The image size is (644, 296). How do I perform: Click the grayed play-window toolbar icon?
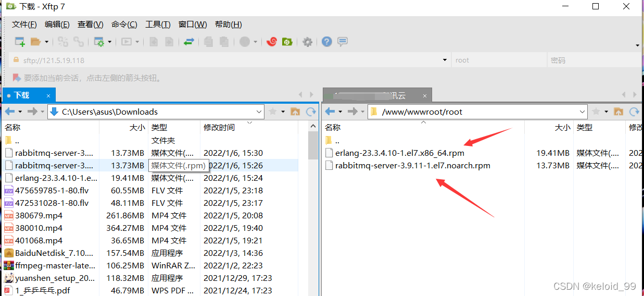127,42
